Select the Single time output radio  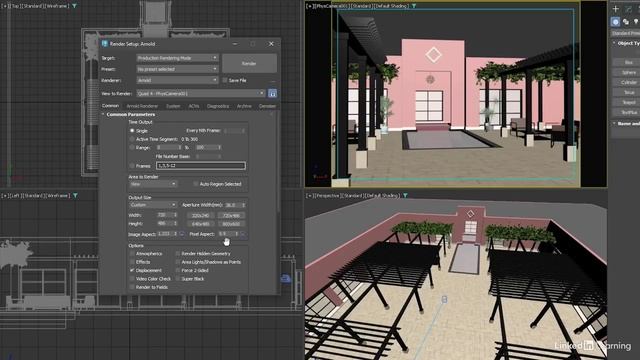coord(132,131)
